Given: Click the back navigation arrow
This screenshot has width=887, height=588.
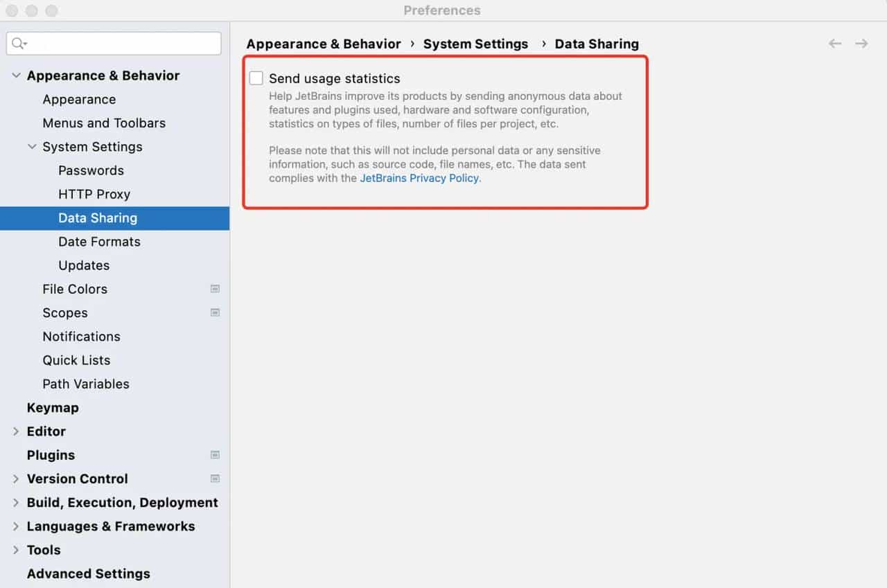Looking at the screenshot, I should click(834, 43).
